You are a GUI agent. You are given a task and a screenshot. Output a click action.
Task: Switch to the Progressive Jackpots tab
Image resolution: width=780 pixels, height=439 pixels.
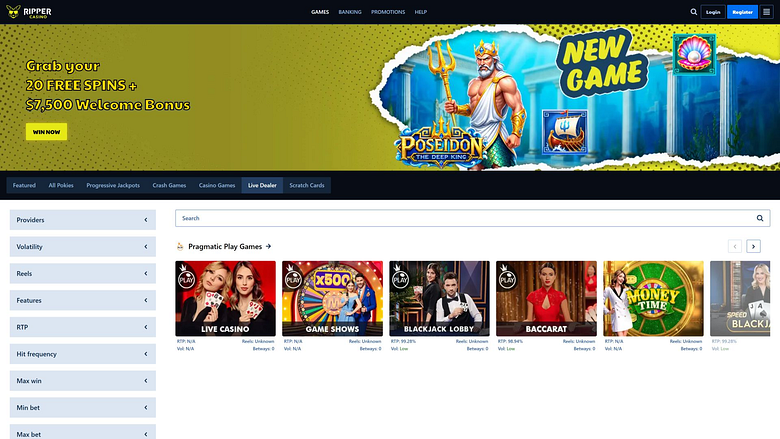[x=113, y=185]
